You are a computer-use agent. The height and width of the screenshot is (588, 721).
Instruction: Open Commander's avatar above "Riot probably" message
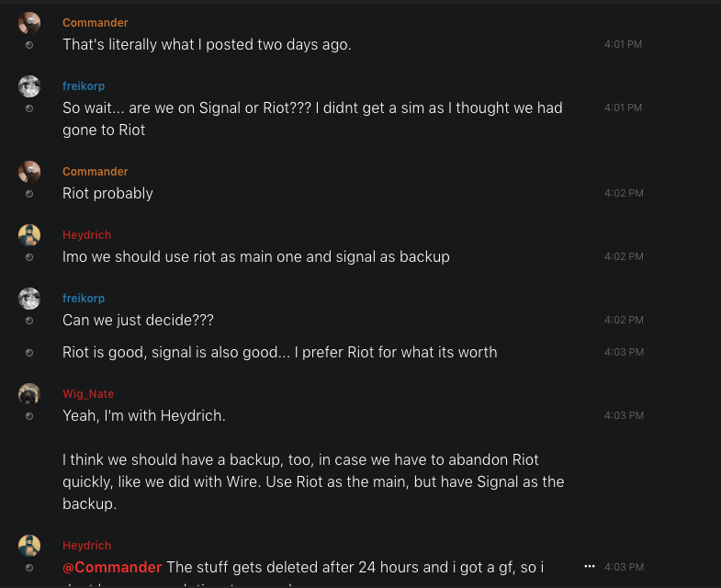(29, 172)
